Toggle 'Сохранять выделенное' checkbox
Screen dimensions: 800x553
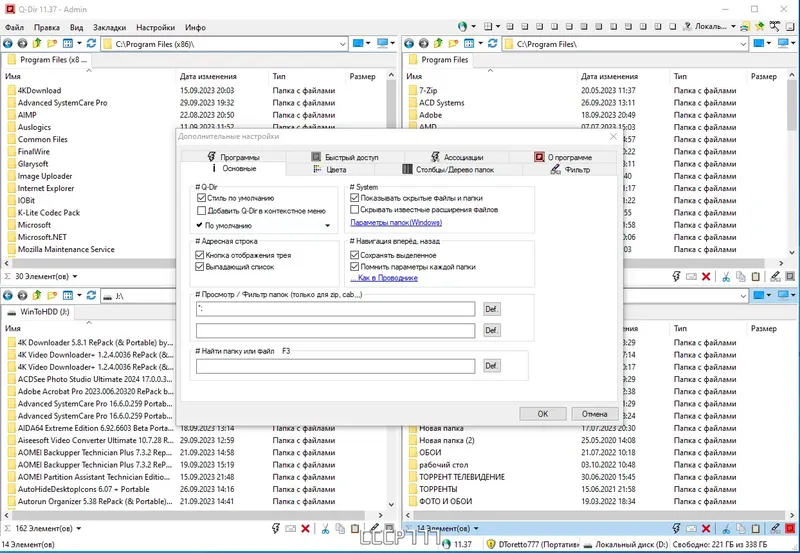coord(355,255)
